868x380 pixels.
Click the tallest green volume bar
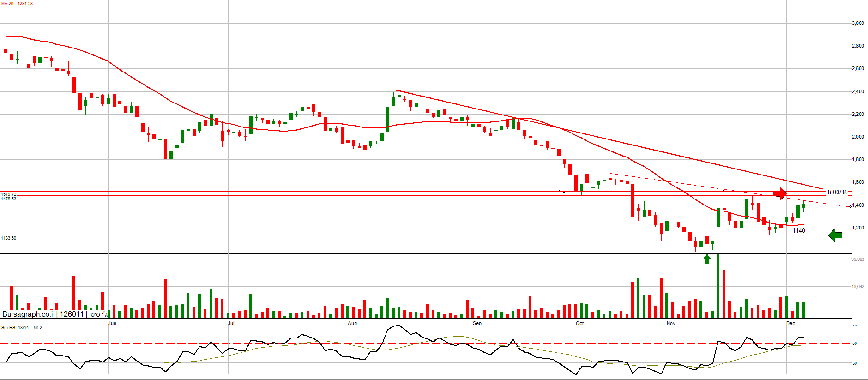(x=718, y=286)
